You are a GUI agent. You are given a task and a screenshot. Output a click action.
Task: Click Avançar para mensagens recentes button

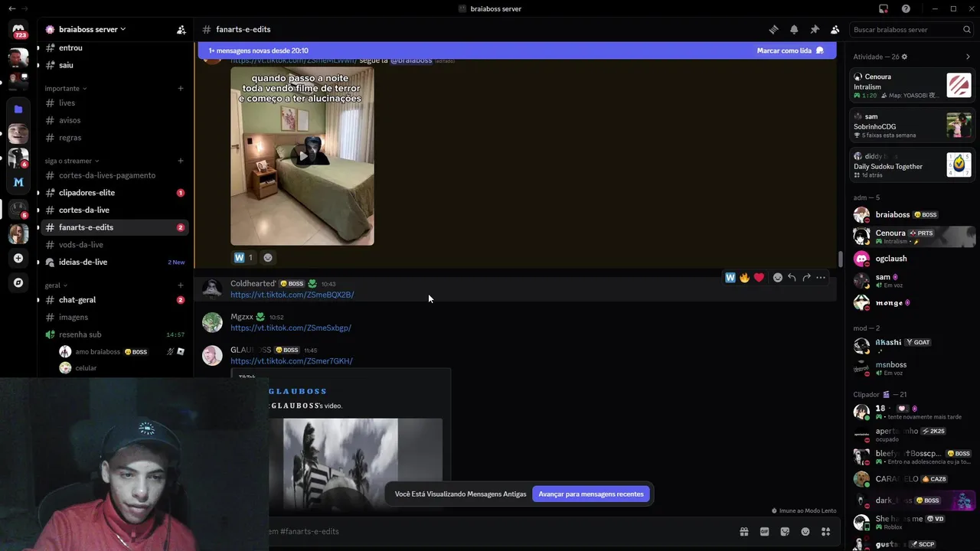pyautogui.click(x=591, y=494)
